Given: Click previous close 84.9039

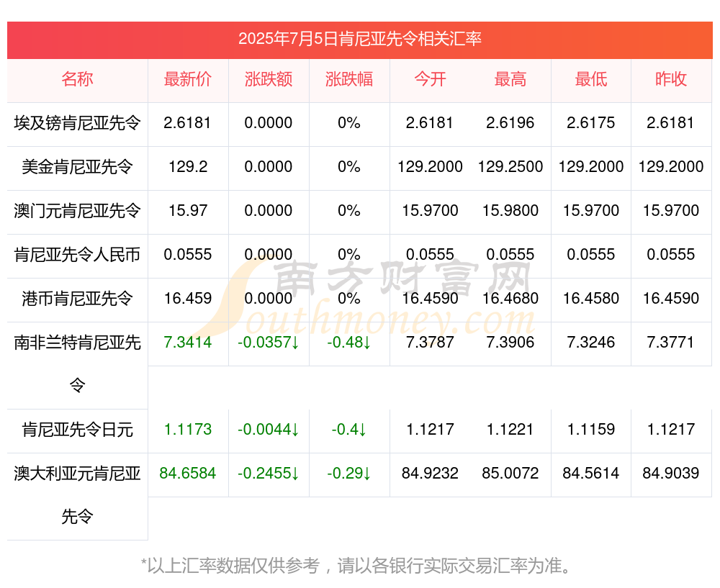Looking at the screenshot, I should tap(671, 474).
